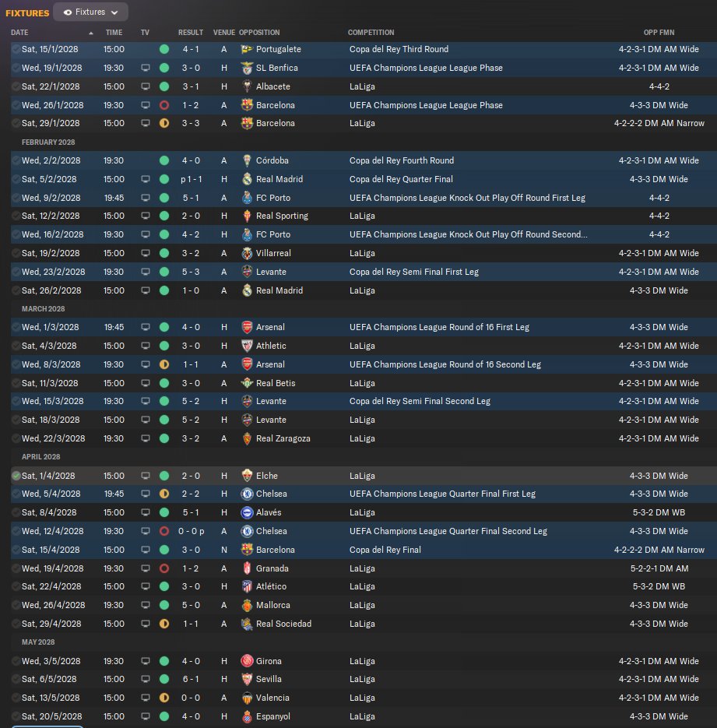Click the red loss indicator for Granada match

click(x=163, y=568)
